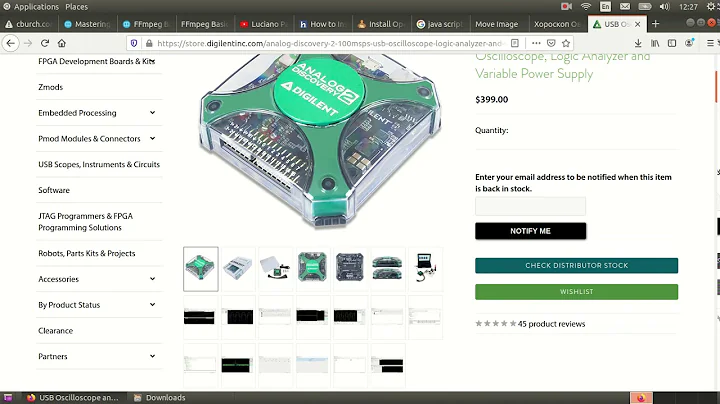This screenshot has height=404, width=720.
Task: Switch to the Install Op tab
Action: 381,24
